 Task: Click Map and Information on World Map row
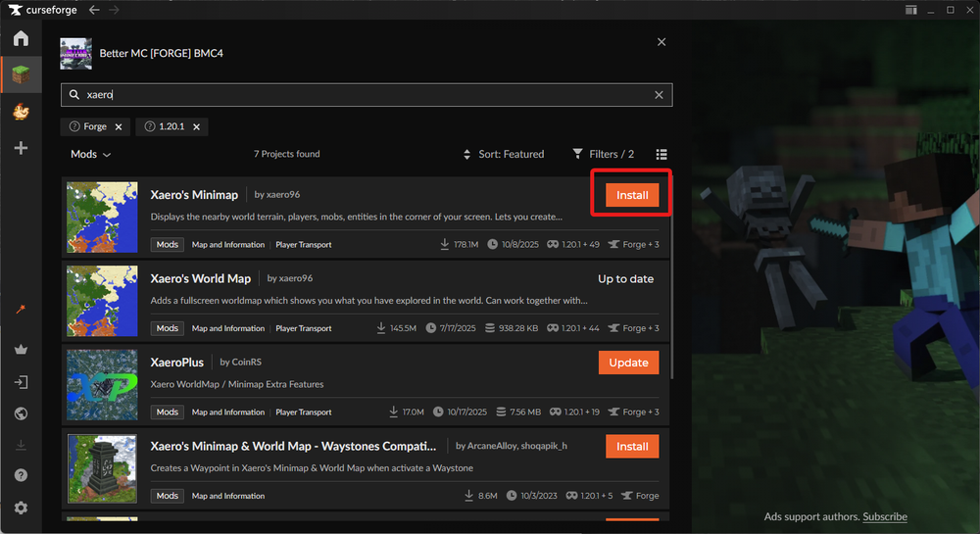click(x=228, y=328)
